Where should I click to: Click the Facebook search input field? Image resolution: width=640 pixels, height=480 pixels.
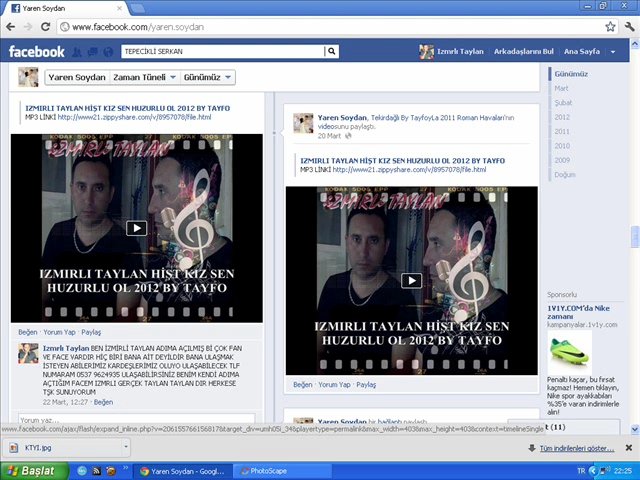(222, 51)
